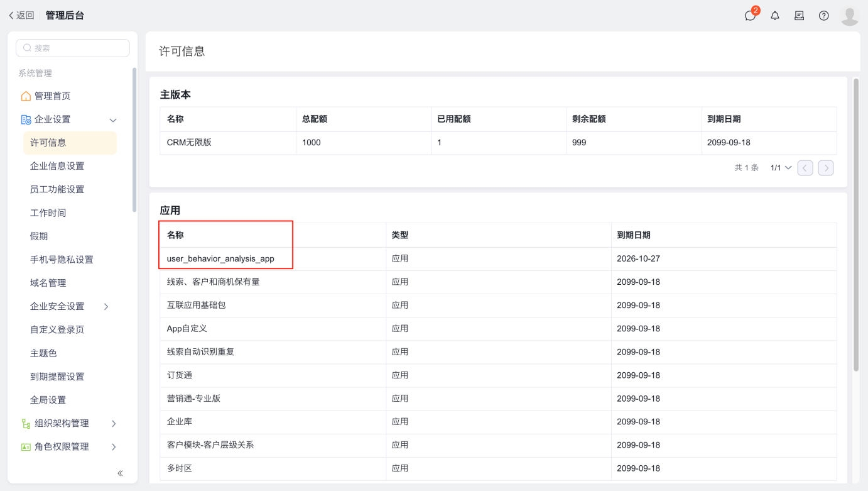868x491 pixels.
Task: Click the 客户模块-客户层级关系 row
Action: click(x=498, y=445)
